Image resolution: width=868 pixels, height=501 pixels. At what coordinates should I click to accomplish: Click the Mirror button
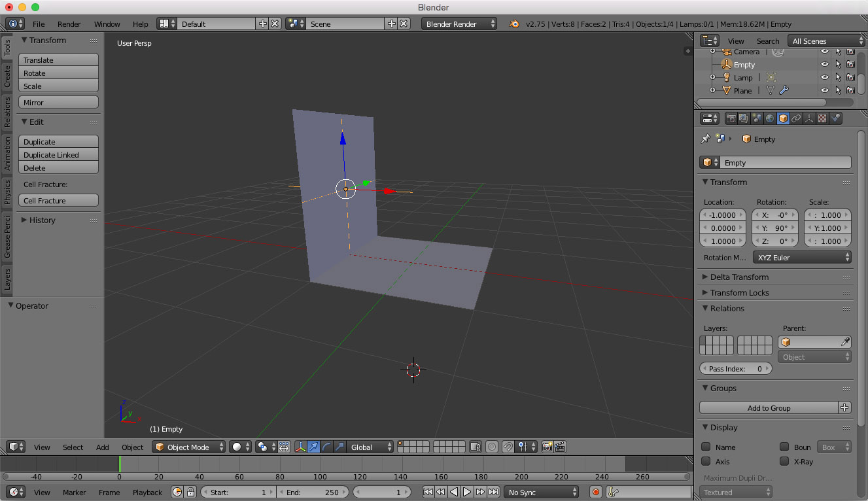58,102
